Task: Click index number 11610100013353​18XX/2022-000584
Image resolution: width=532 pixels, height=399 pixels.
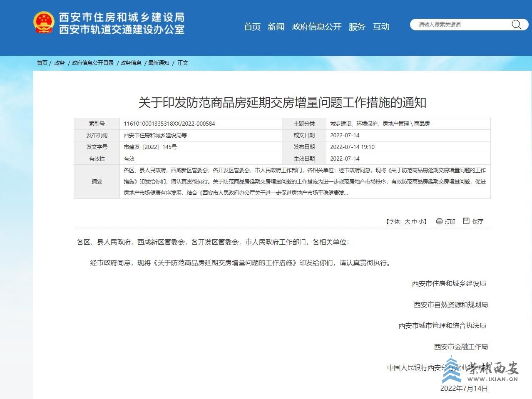Action: [x=169, y=124]
